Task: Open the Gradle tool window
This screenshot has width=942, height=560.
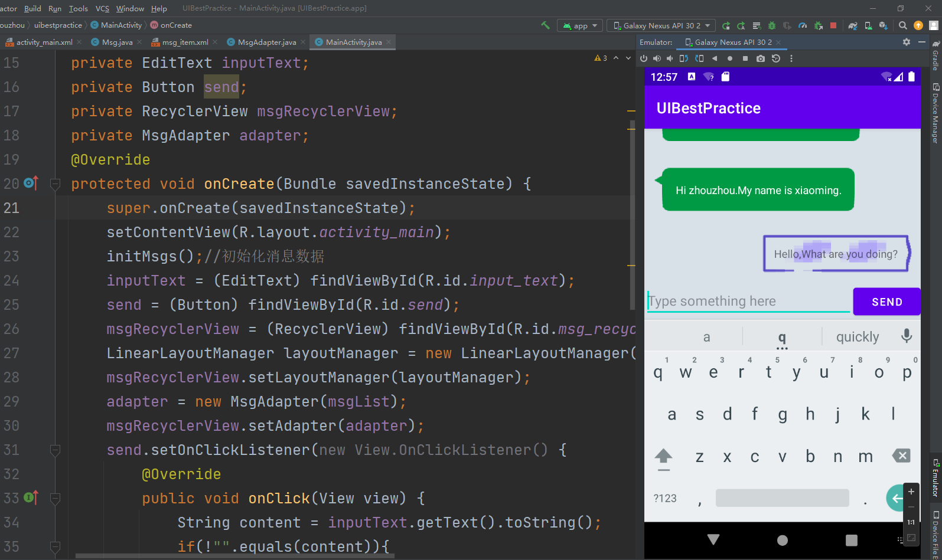Action: pos(936,55)
